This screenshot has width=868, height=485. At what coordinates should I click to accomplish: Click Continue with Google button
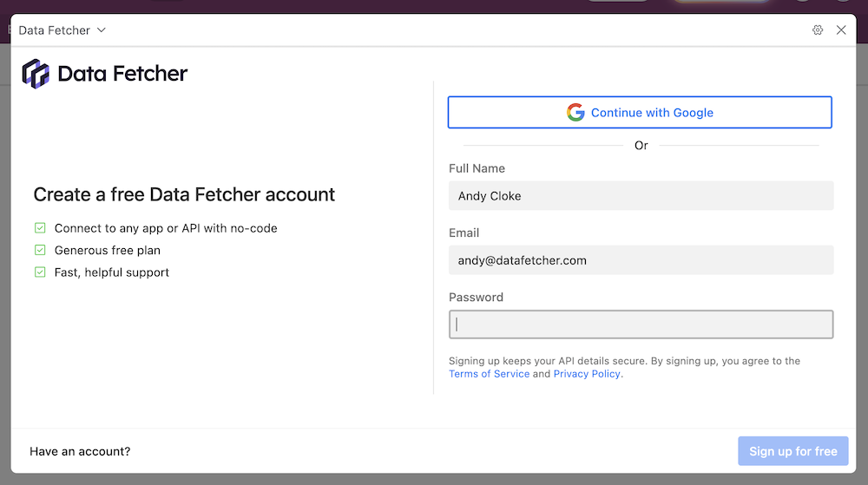[640, 112]
